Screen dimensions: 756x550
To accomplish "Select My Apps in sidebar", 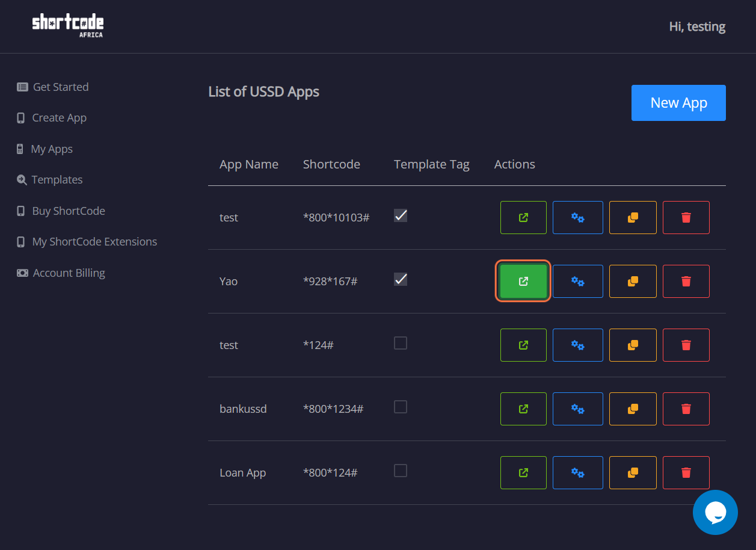I will (45, 149).
